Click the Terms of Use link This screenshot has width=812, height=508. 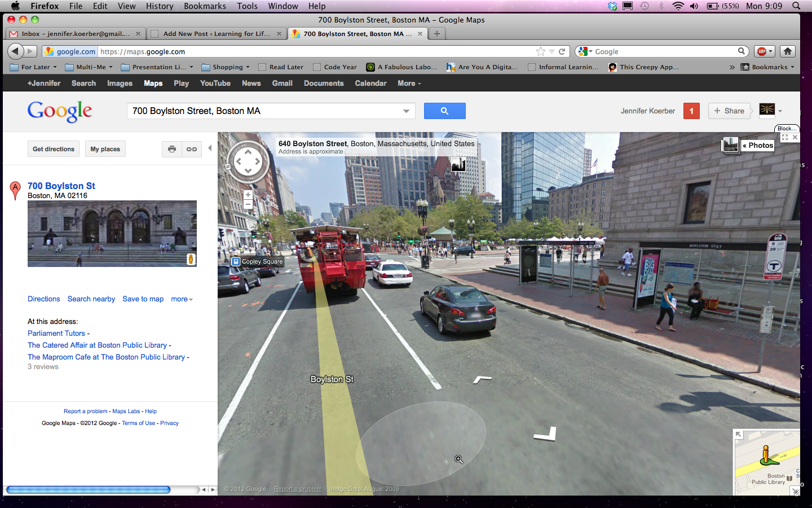click(x=138, y=423)
